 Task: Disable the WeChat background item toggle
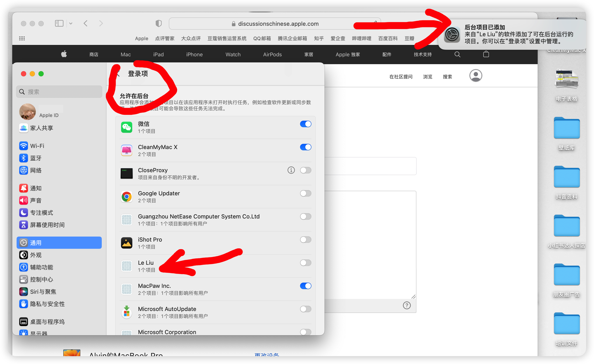[306, 124]
